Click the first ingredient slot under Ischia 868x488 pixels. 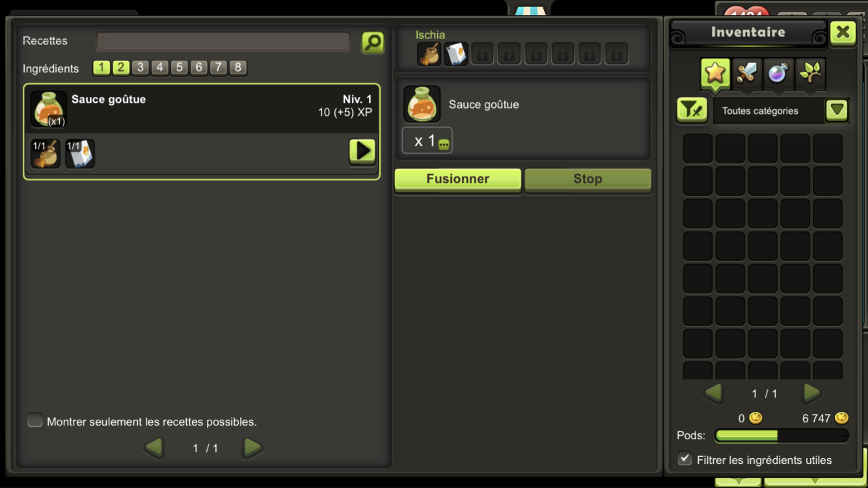click(x=429, y=54)
